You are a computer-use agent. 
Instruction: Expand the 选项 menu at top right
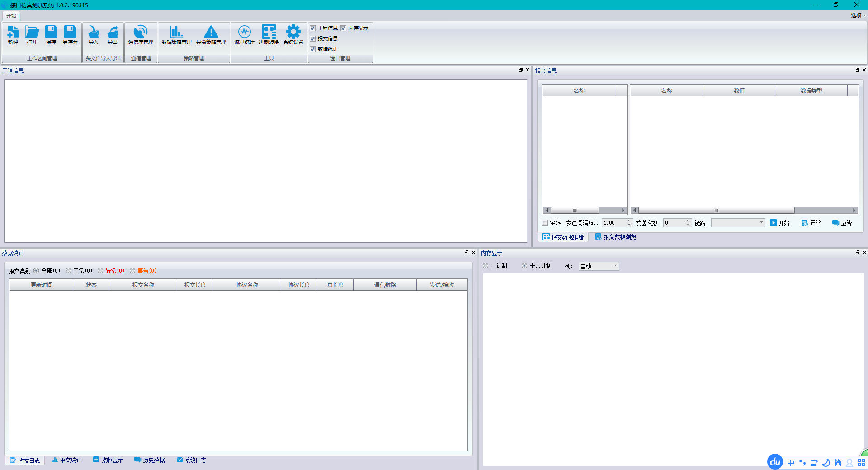coord(858,15)
